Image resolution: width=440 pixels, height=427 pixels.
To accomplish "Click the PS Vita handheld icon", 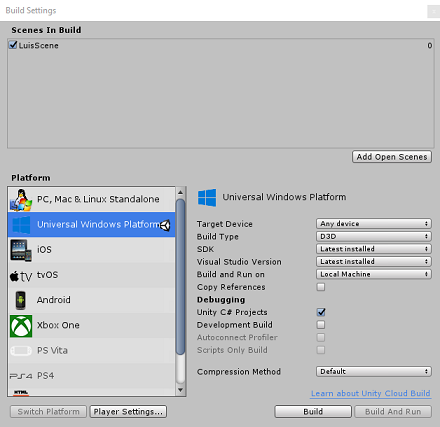I will (21, 351).
